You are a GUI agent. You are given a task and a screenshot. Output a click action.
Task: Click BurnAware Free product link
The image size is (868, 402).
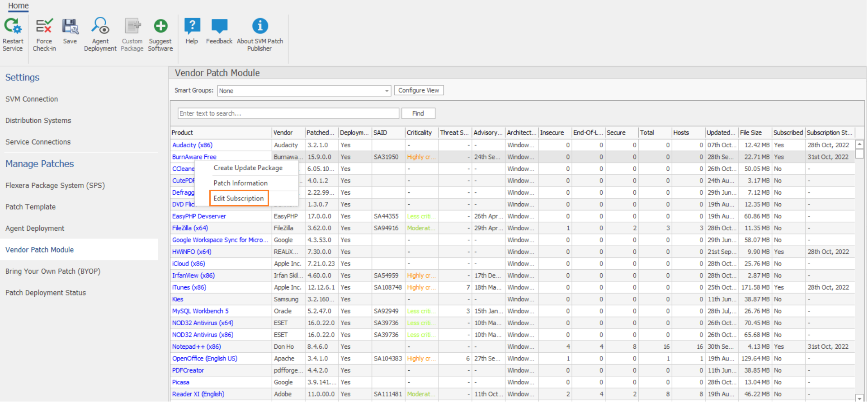[x=194, y=157]
